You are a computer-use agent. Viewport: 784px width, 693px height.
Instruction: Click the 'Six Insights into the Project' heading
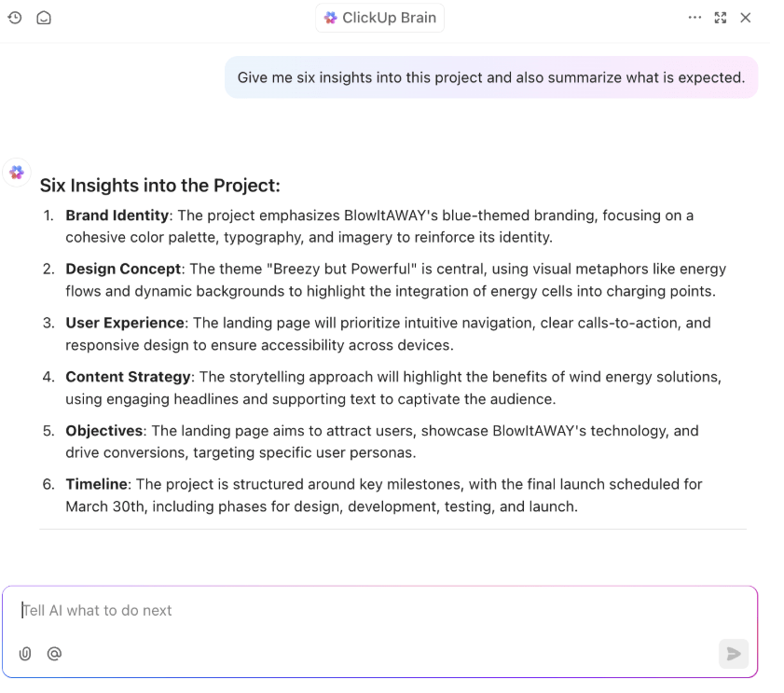(160, 186)
